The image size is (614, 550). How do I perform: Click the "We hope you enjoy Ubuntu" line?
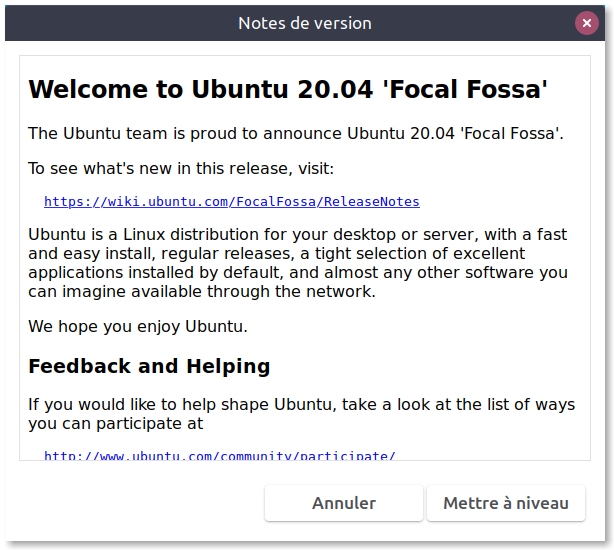point(137,326)
